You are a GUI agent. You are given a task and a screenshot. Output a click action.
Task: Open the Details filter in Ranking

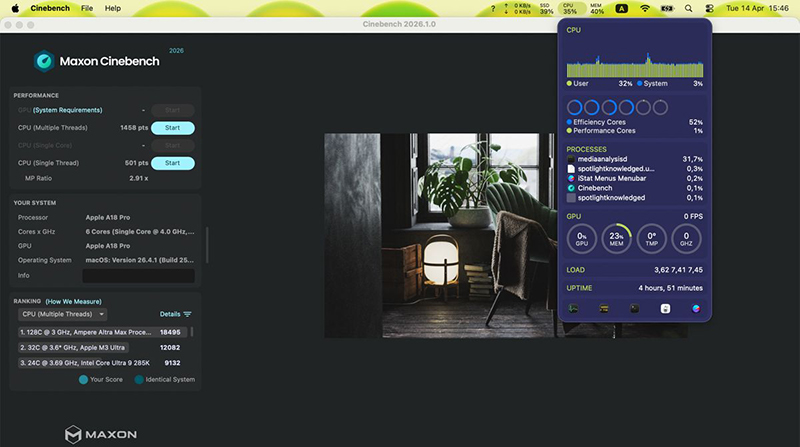[175, 314]
